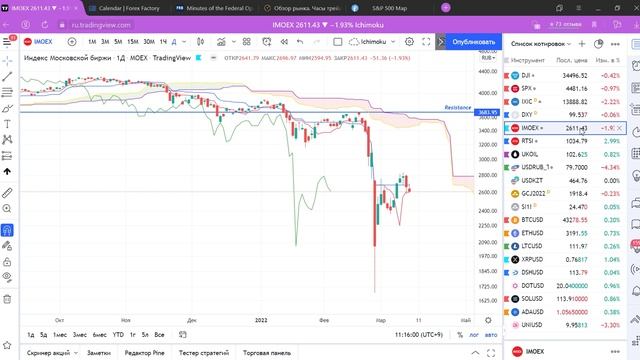Viewport: 640px width, 360px height.
Task: Open the Trading Panel tab
Action: click(267, 353)
